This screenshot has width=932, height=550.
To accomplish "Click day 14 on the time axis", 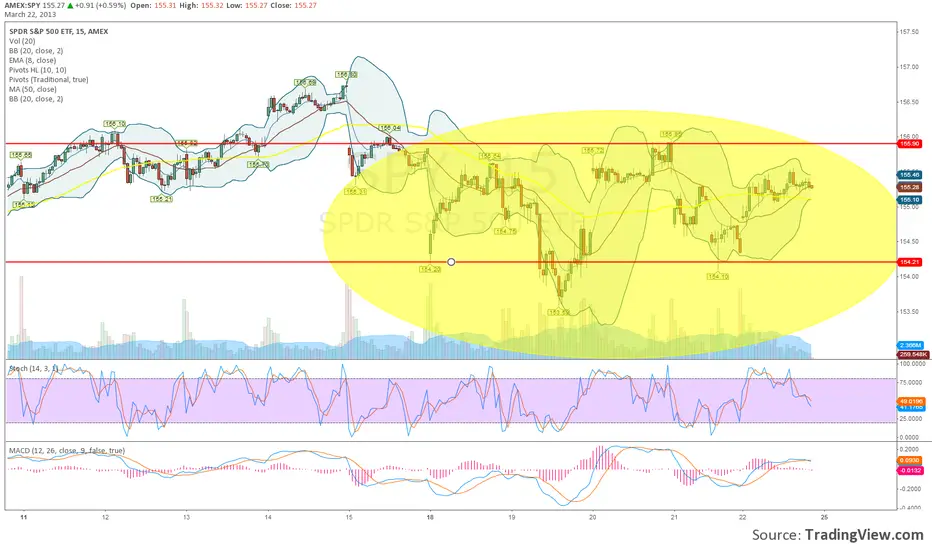I will click(x=268, y=517).
